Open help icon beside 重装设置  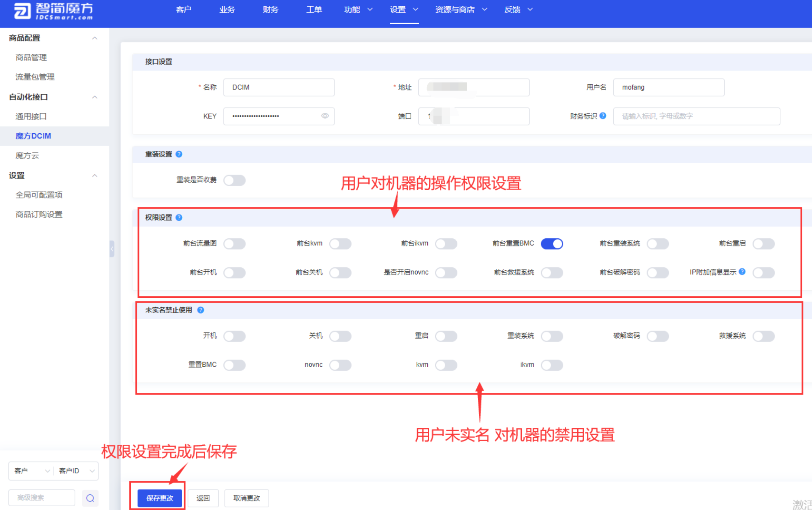coord(179,154)
